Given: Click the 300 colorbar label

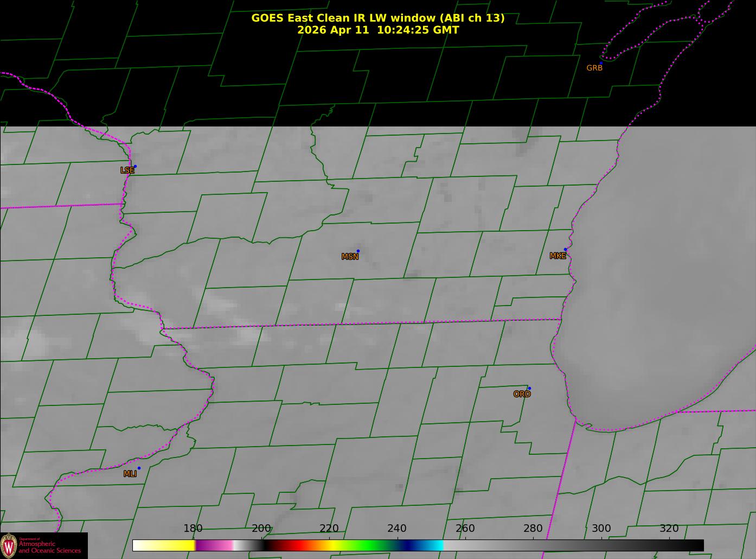Looking at the screenshot, I should [601, 529].
